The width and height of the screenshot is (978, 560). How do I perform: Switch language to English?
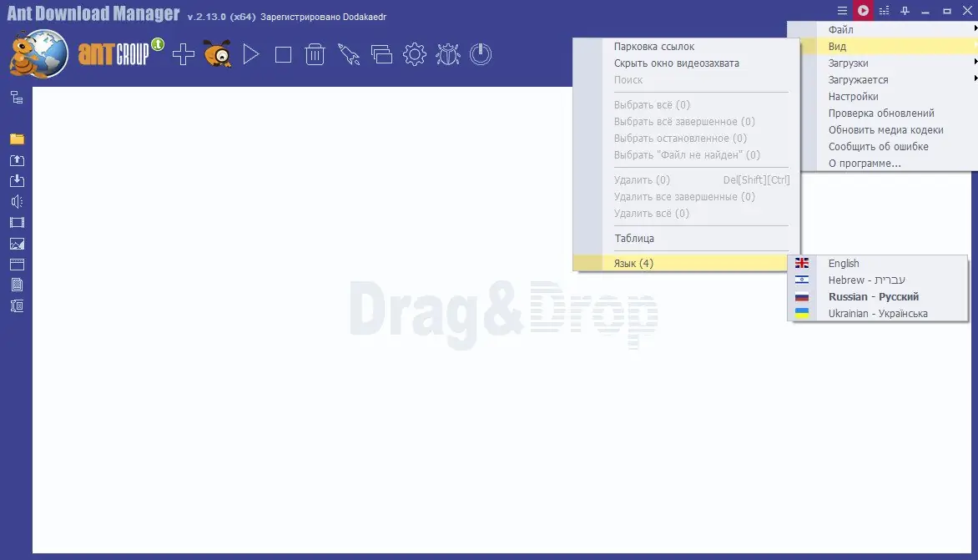click(x=878, y=263)
